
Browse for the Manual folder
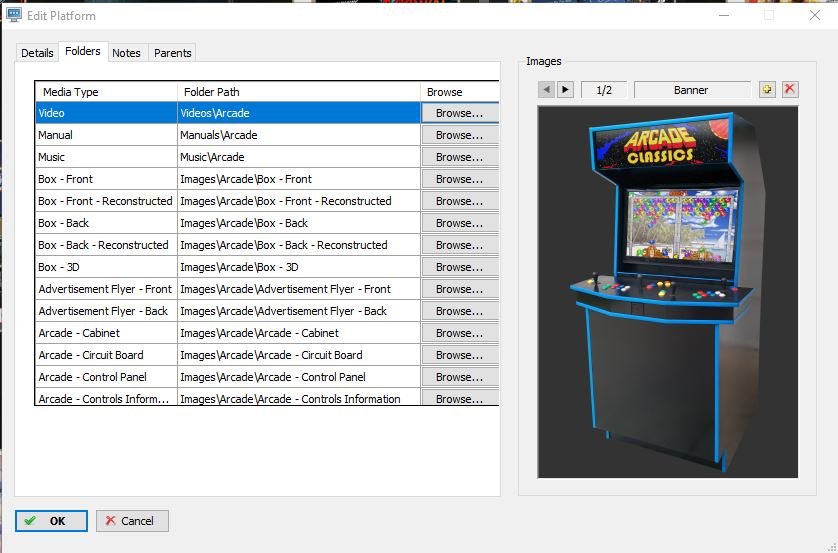(x=460, y=135)
